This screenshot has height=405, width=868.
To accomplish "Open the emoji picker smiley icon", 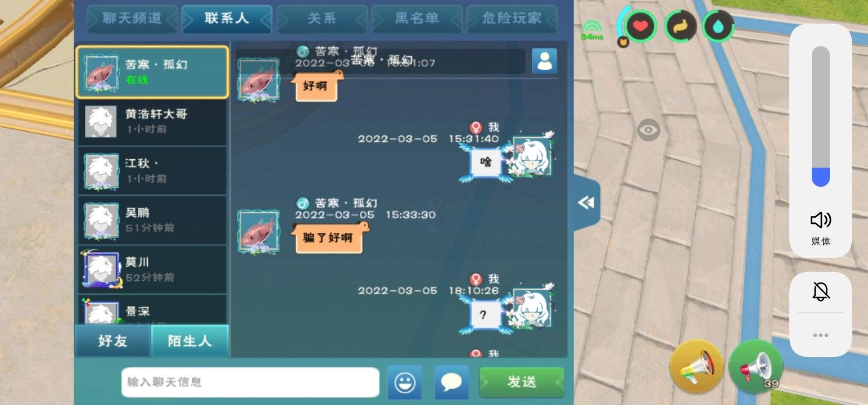I will pyautogui.click(x=404, y=382).
